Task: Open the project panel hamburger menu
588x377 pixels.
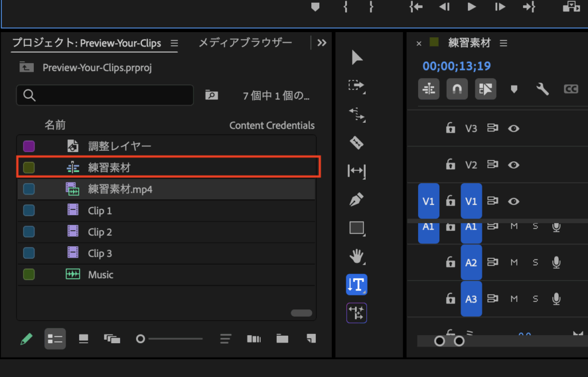Action: pos(175,43)
